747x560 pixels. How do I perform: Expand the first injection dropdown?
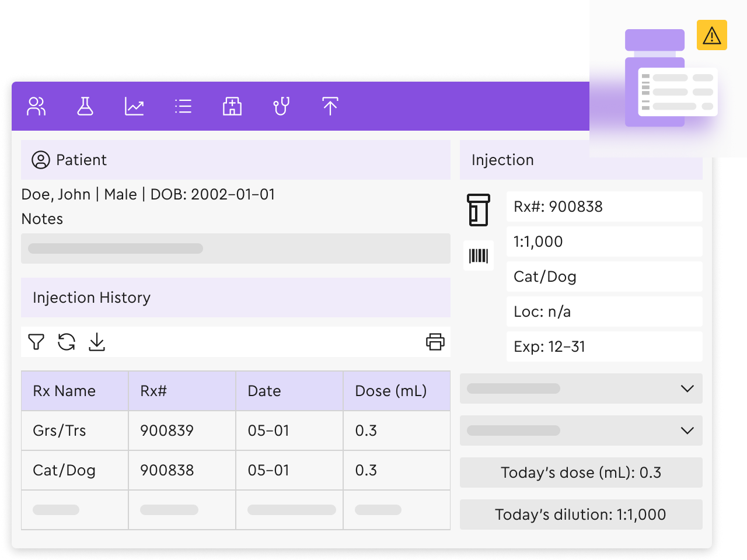coord(581,388)
